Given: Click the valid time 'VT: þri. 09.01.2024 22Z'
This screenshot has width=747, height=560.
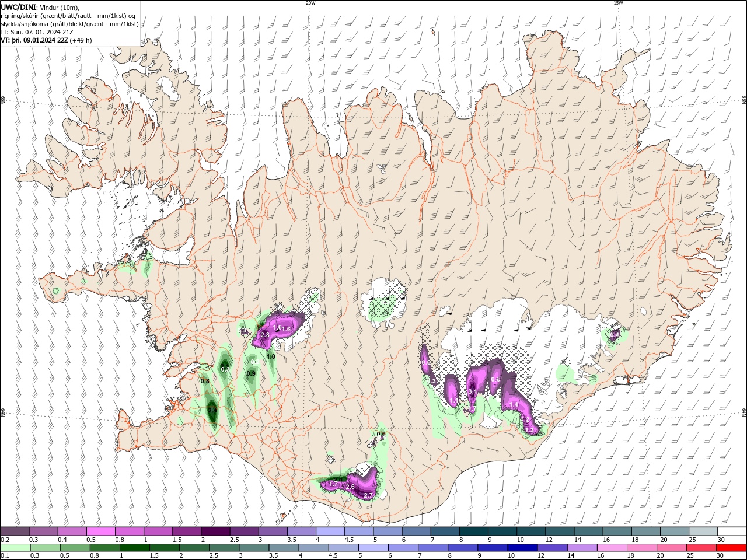Looking at the screenshot, I should (35, 40).
